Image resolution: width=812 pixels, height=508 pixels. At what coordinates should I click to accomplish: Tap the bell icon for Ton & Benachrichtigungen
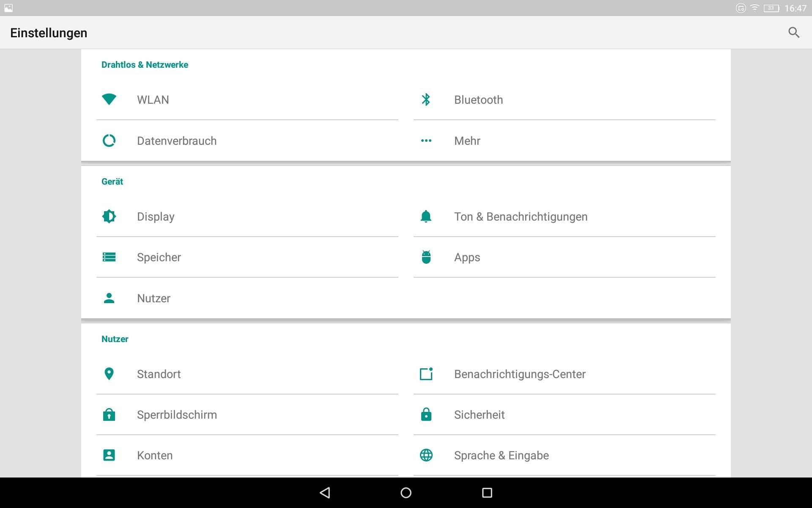pos(426,216)
